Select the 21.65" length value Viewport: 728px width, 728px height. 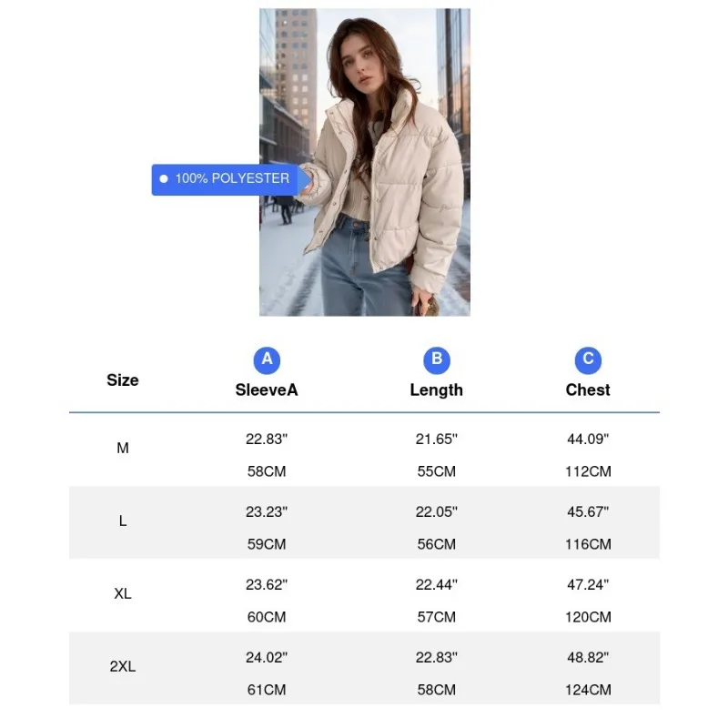coord(437,439)
